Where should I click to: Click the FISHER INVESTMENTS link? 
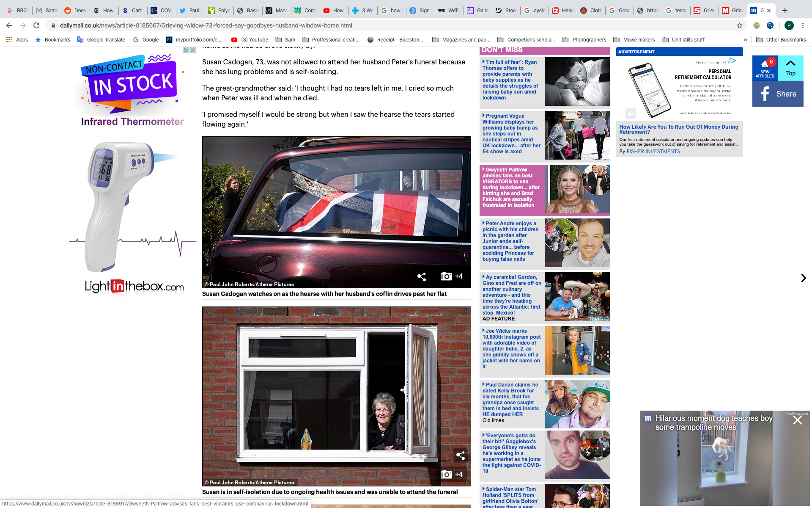click(x=653, y=152)
